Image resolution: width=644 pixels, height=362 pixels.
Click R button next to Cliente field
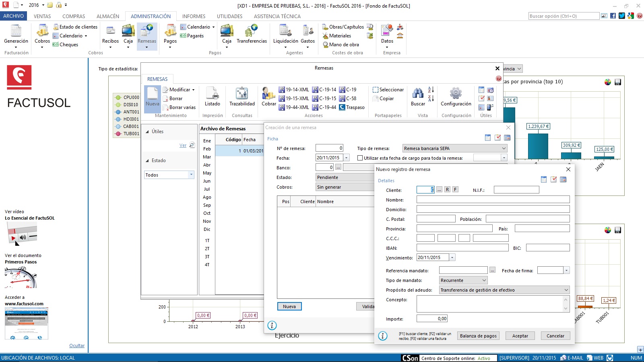447,189
